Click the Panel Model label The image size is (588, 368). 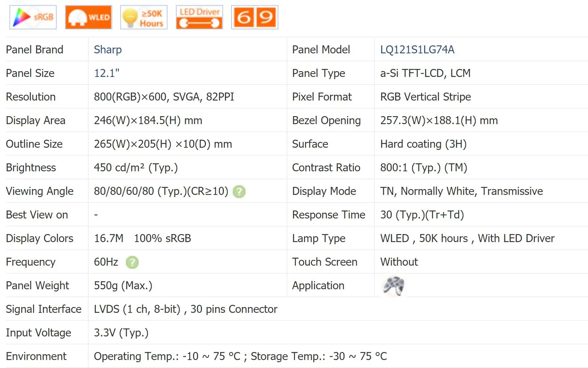pyautogui.click(x=321, y=50)
